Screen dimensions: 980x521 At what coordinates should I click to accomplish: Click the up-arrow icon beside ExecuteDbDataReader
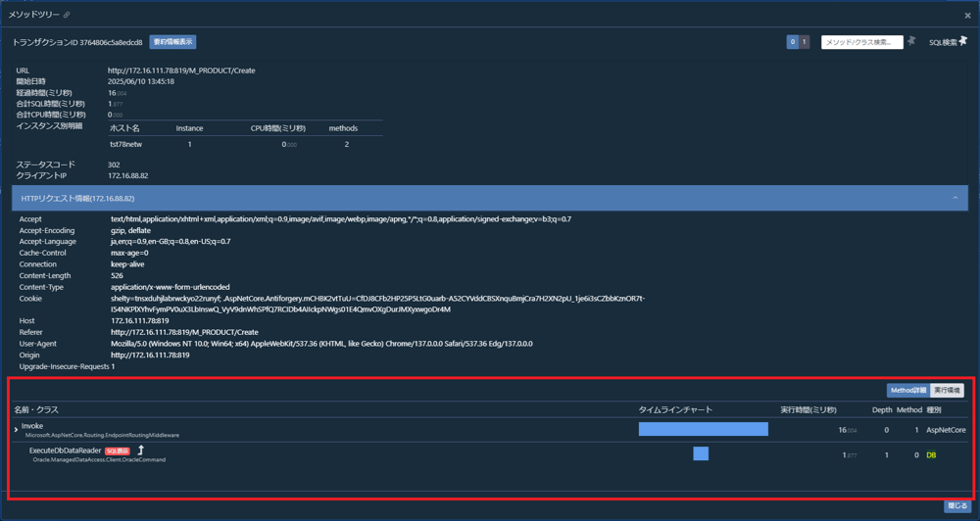tap(140, 450)
